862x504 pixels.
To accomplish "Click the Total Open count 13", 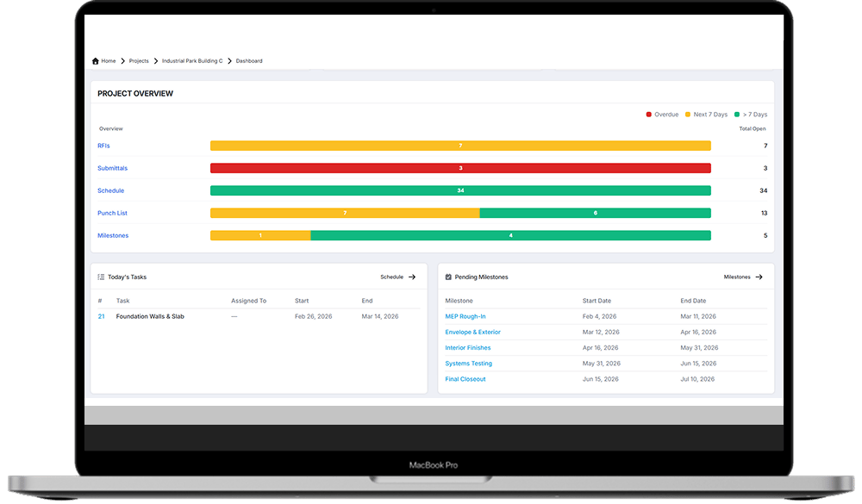I will click(x=764, y=214).
